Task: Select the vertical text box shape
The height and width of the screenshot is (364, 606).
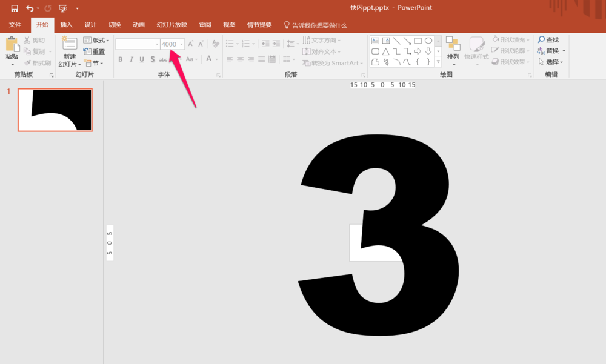Action: (x=385, y=41)
